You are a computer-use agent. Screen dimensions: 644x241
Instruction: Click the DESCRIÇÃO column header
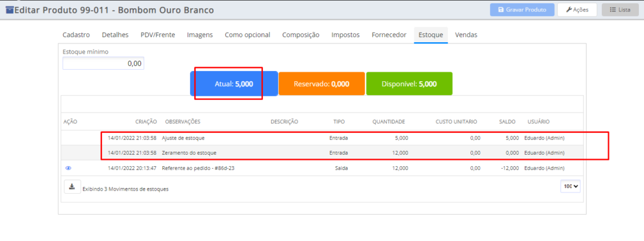(284, 121)
